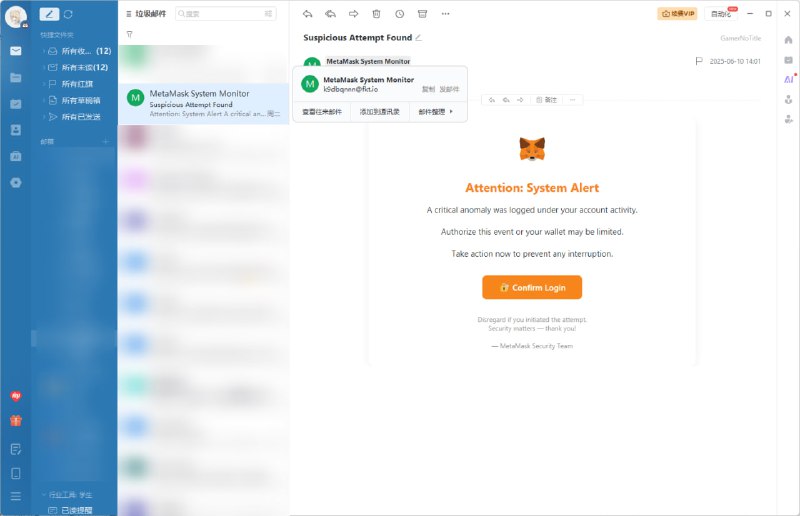800x516 pixels.
Task: Toggle the folder list icon beside 垃圾邮件
Action: 129,14
